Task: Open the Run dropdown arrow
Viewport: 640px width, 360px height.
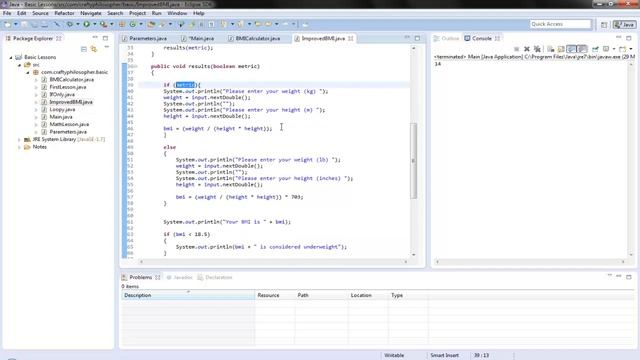Action: 94,24
